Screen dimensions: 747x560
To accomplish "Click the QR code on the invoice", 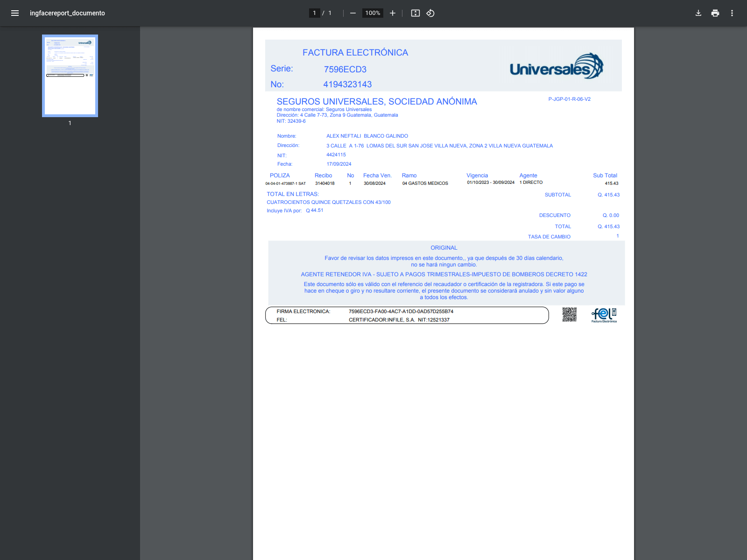I will coord(570,315).
